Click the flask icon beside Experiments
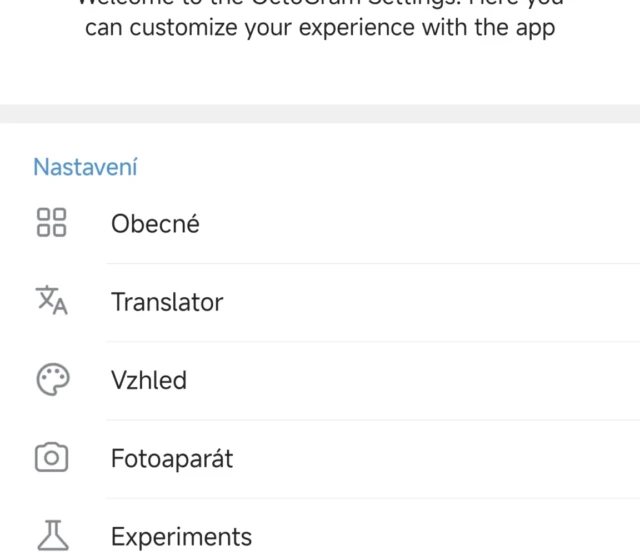The width and height of the screenshot is (640, 560). click(51, 536)
